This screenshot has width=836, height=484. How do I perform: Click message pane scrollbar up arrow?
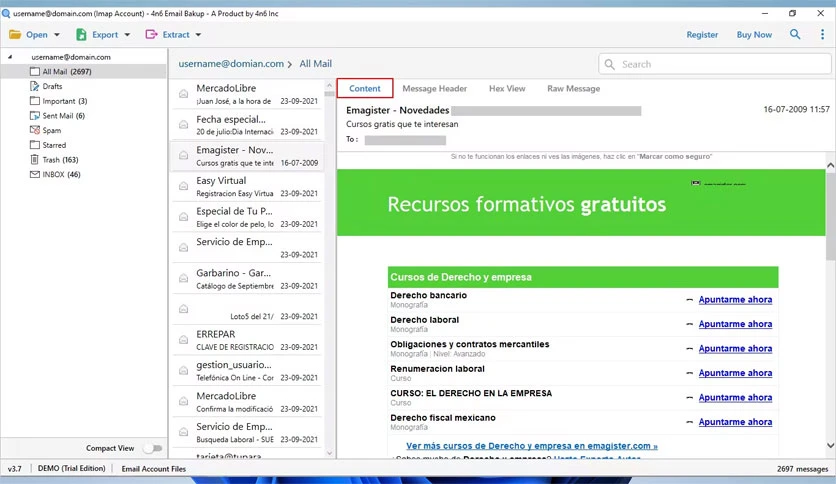(830, 166)
